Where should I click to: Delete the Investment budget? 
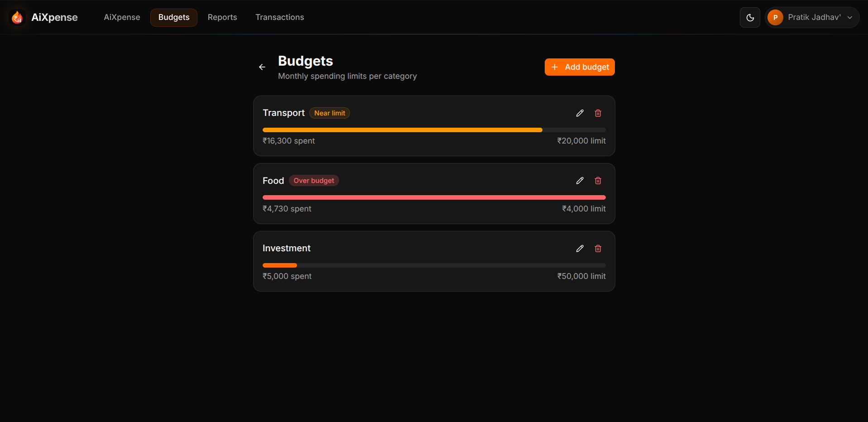(598, 249)
